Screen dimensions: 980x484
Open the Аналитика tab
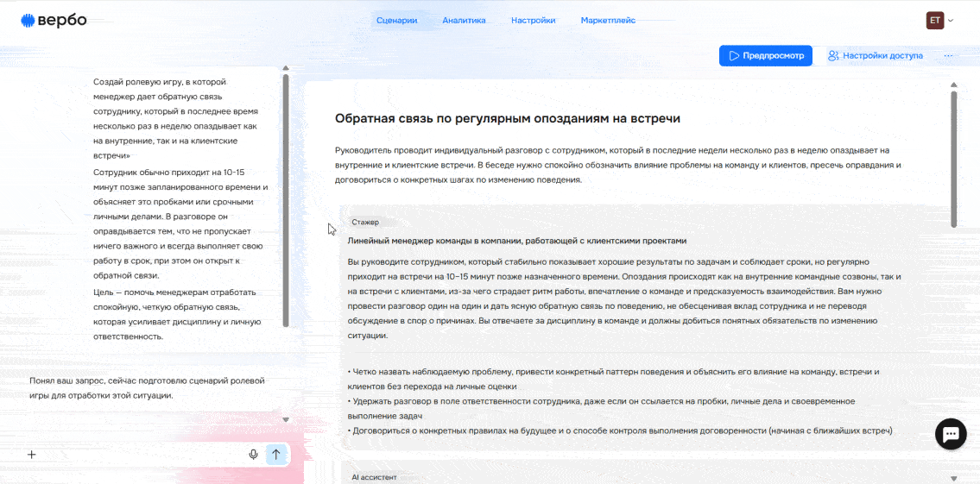pyautogui.click(x=464, y=21)
